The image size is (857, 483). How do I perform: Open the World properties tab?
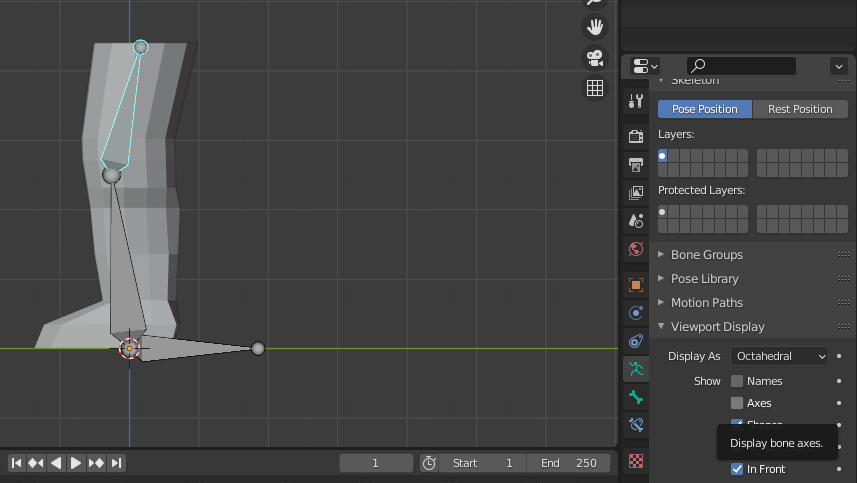tap(636, 249)
